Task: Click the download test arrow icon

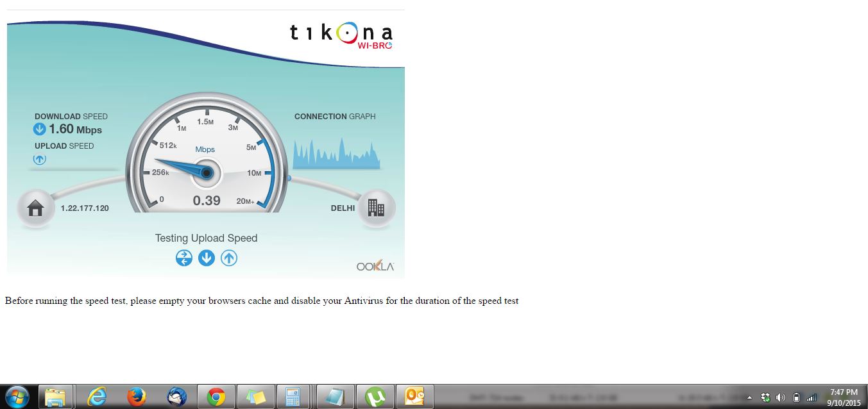Action: (207, 258)
